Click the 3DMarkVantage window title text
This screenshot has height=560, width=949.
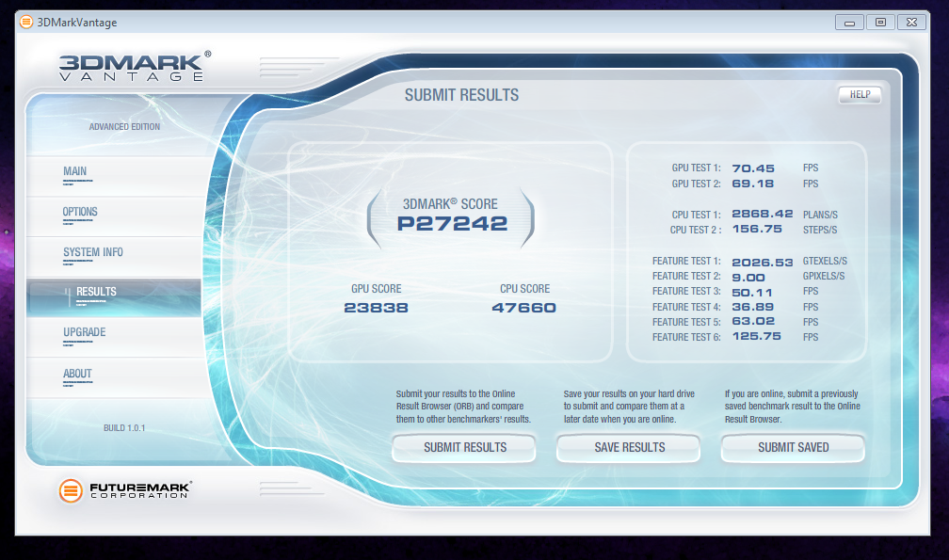click(x=77, y=23)
